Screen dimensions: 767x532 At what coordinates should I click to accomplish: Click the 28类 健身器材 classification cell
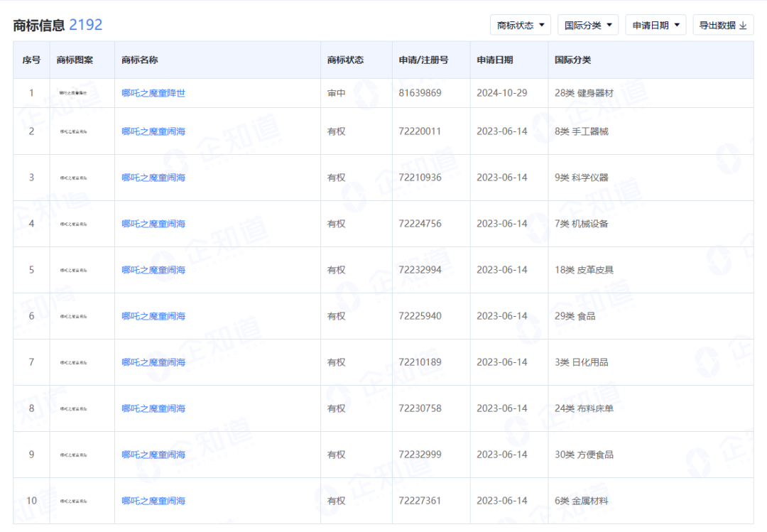click(x=584, y=93)
